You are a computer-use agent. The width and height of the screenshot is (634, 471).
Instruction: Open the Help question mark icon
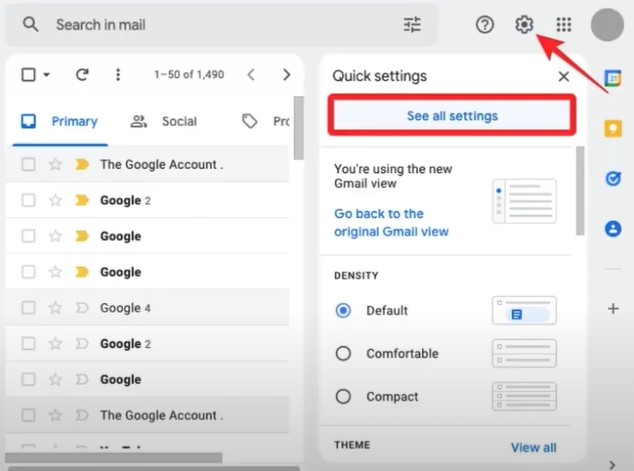tap(484, 25)
